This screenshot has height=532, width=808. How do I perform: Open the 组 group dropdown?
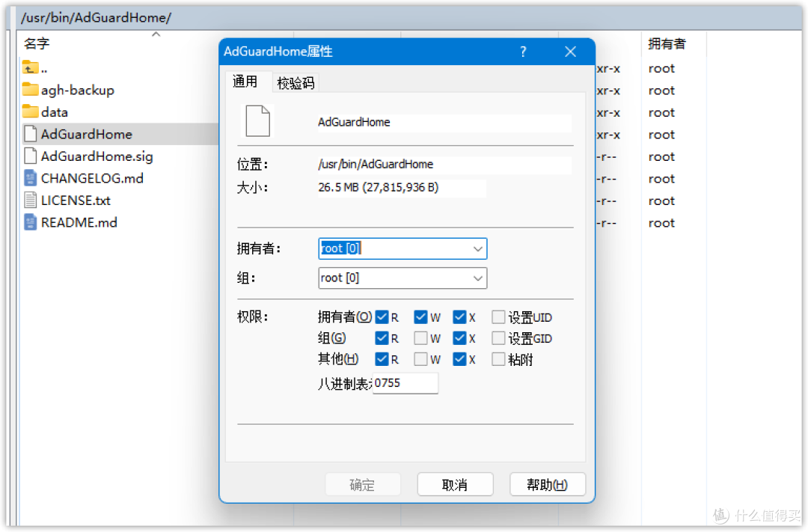[477, 278]
